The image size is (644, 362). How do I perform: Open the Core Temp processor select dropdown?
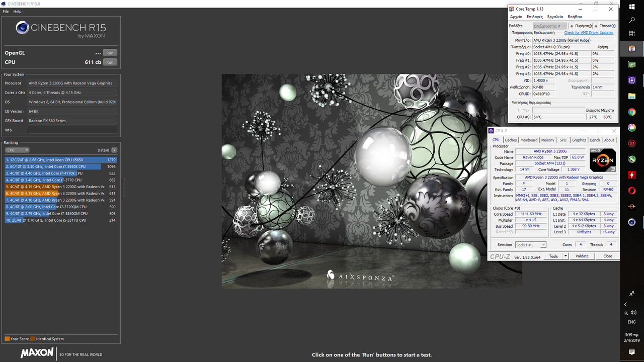[x=550, y=26]
